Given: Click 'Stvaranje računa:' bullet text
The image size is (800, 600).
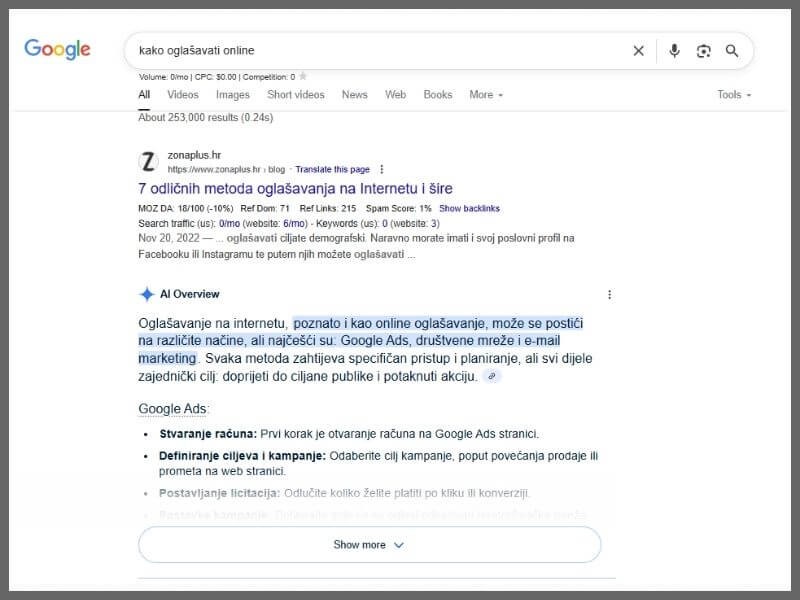Looking at the screenshot, I should [x=208, y=434].
